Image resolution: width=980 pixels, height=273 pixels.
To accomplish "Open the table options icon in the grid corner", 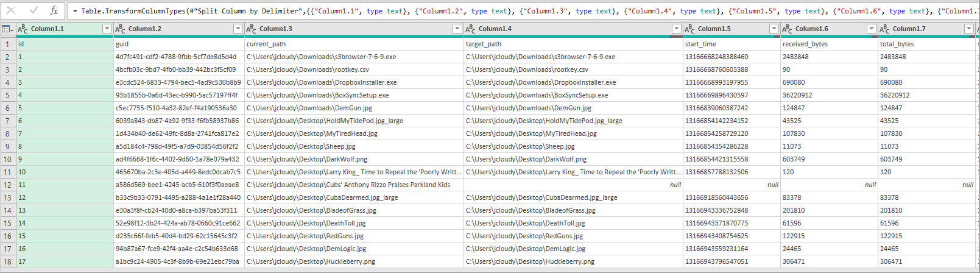I will click(7, 29).
